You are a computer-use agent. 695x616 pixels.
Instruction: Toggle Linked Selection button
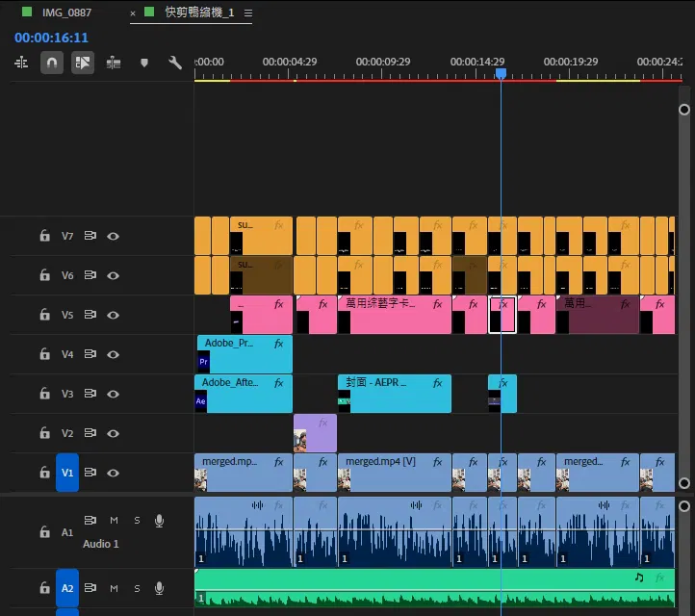pyautogui.click(x=83, y=63)
